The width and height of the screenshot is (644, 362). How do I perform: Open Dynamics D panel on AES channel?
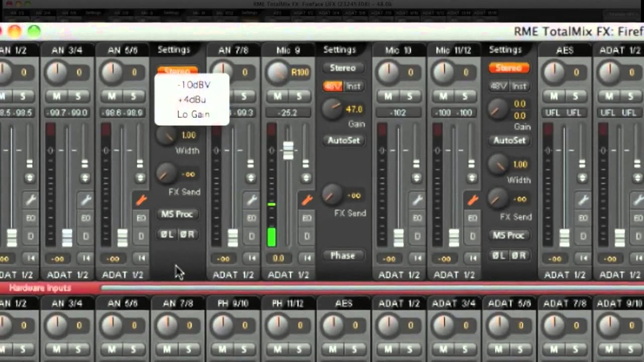(x=584, y=236)
